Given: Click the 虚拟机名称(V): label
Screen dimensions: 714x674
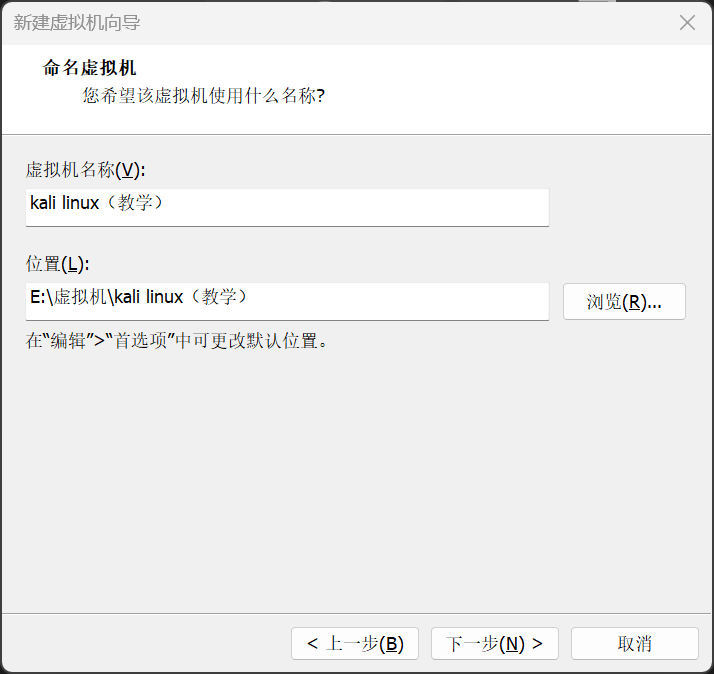Looking at the screenshot, I should tap(86, 170).
